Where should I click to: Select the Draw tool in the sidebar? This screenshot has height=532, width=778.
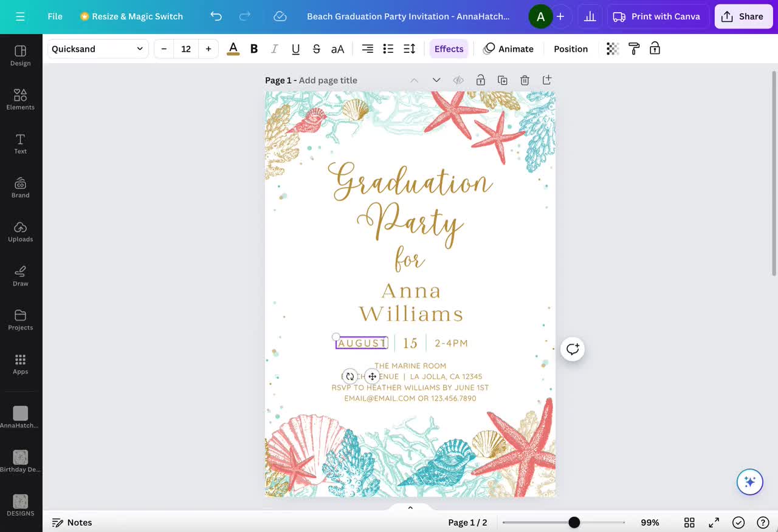(20, 275)
